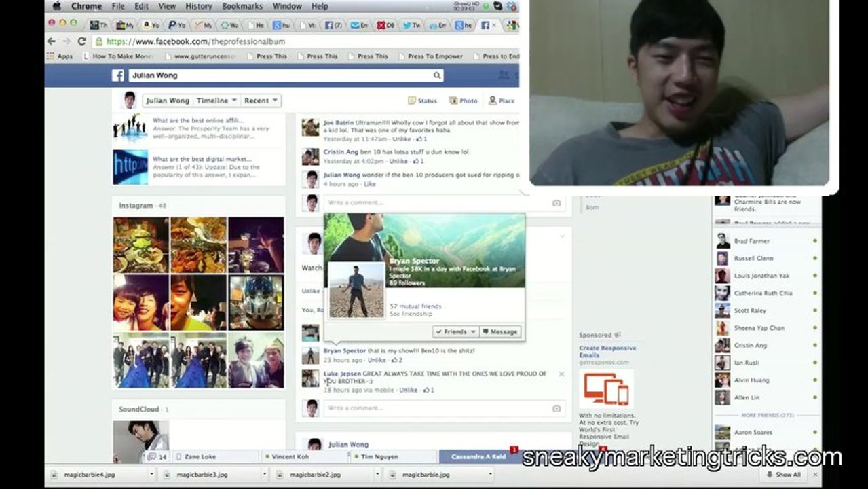Message Bryan Spector from the hovercard
Viewport: 868px width, 489px height.
pyautogui.click(x=500, y=331)
